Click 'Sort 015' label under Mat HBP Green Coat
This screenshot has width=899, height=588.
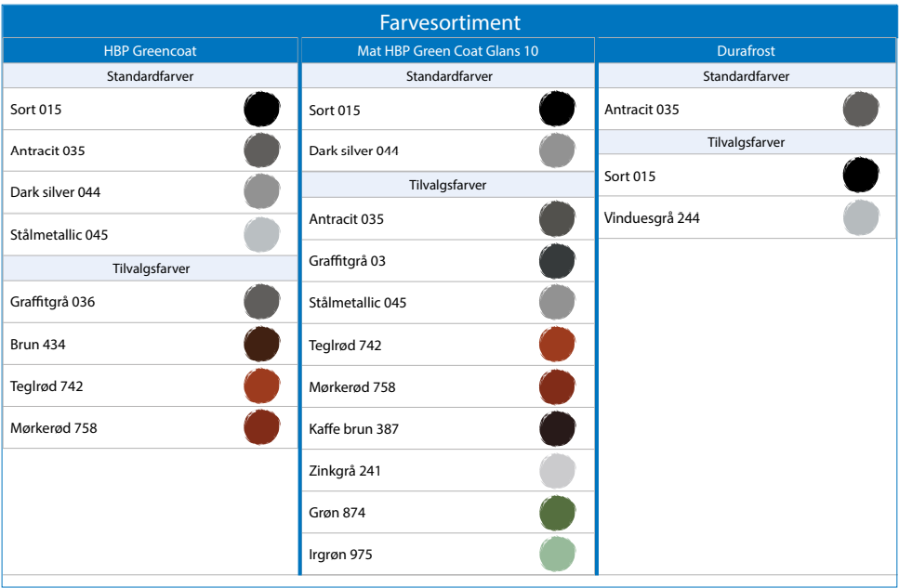[335, 110]
